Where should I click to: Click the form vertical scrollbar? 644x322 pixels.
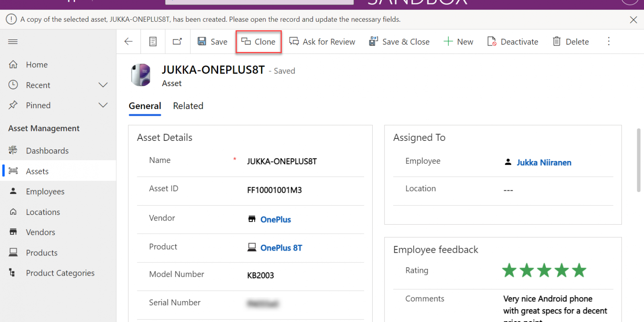click(638, 160)
